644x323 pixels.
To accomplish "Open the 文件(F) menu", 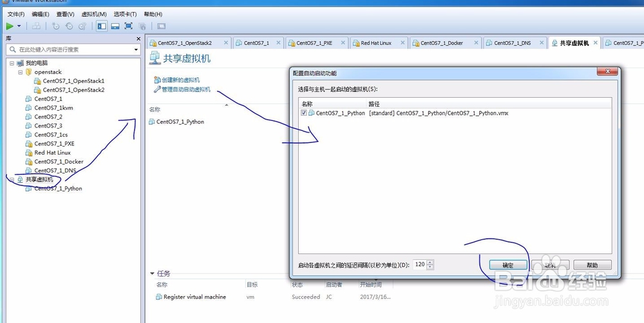I will (x=16, y=14).
